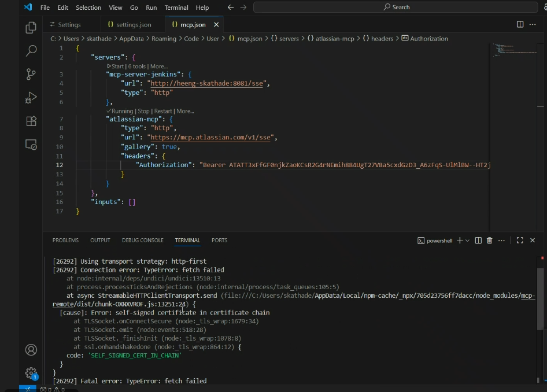The image size is (547, 392).
Task: Open More... for mcp-server-jenkins codelens
Action: tap(159, 66)
